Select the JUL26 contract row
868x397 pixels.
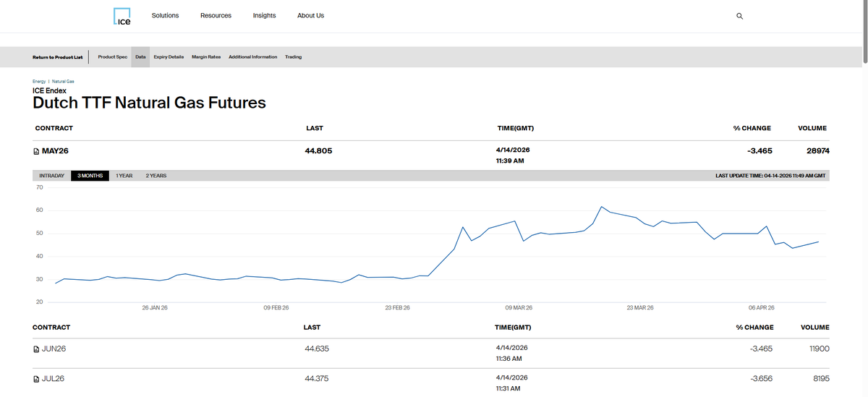(431, 383)
